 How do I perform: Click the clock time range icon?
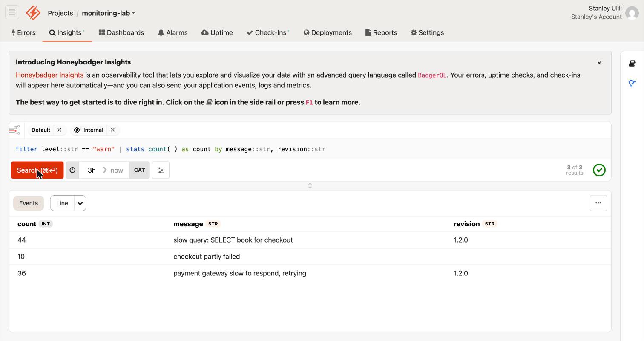[72, 170]
